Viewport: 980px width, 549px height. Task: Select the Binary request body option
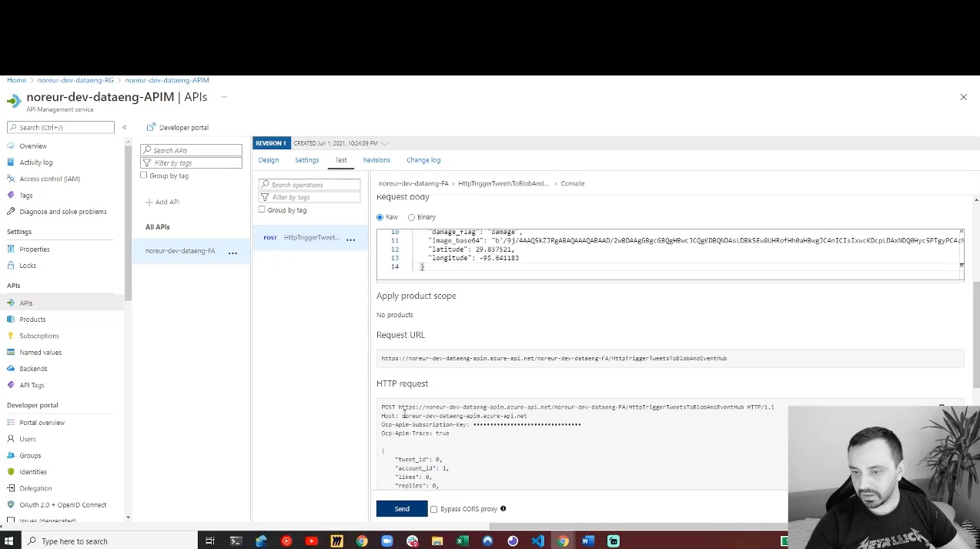point(411,217)
